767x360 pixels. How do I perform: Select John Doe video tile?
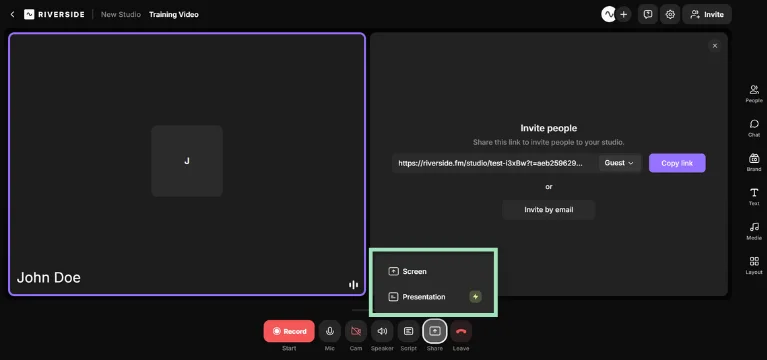click(187, 164)
